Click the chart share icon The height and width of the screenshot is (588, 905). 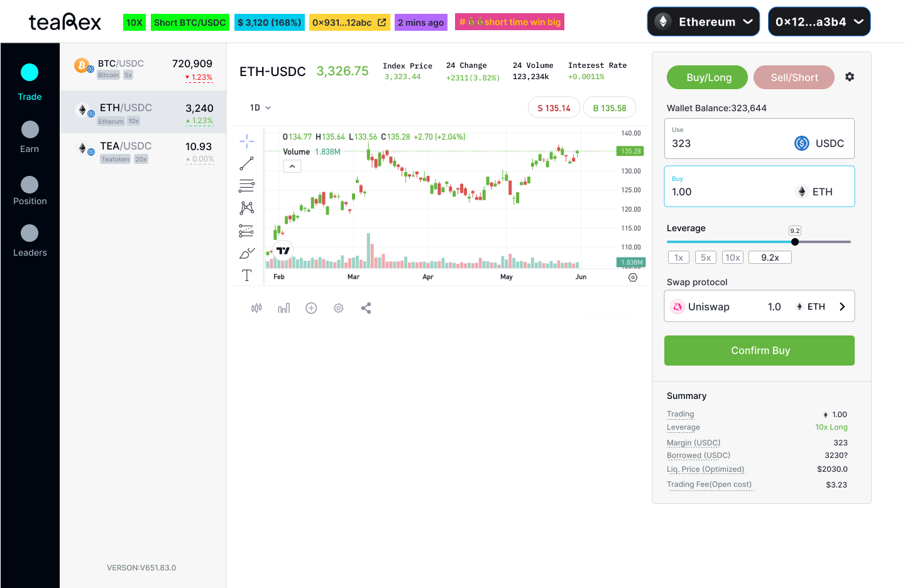(x=366, y=308)
